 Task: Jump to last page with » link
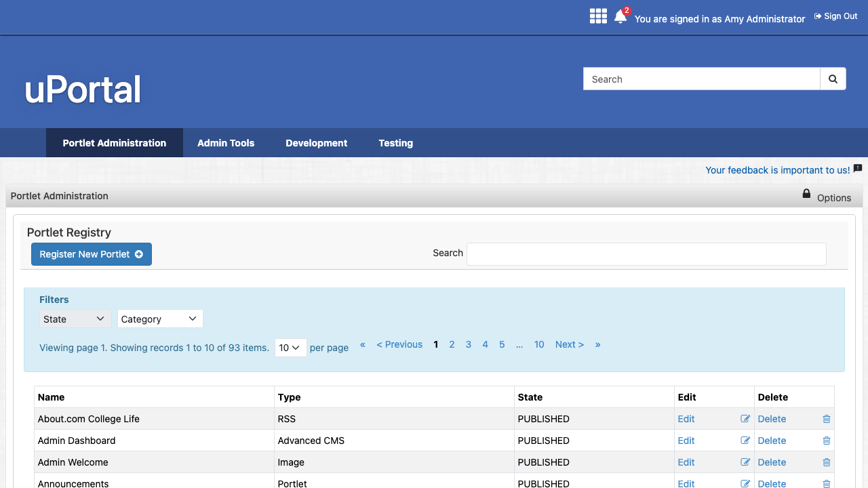pos(597,344)
